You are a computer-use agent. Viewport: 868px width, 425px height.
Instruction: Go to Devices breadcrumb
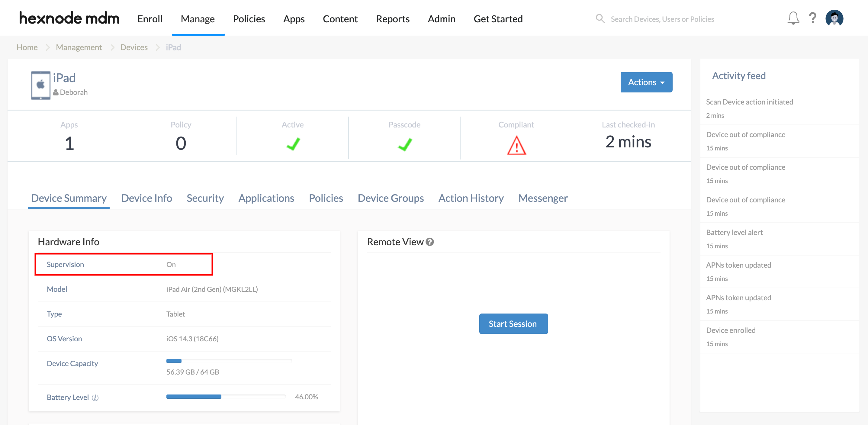134,47
